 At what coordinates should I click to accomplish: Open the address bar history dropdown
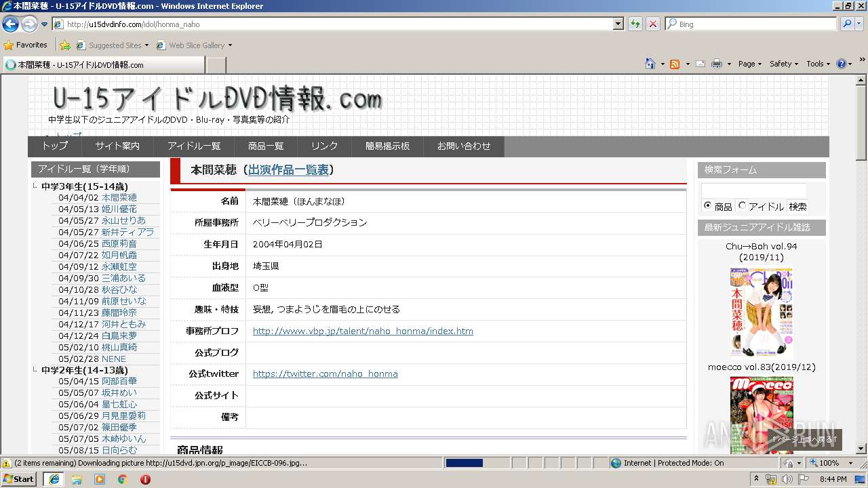(618, 24)
